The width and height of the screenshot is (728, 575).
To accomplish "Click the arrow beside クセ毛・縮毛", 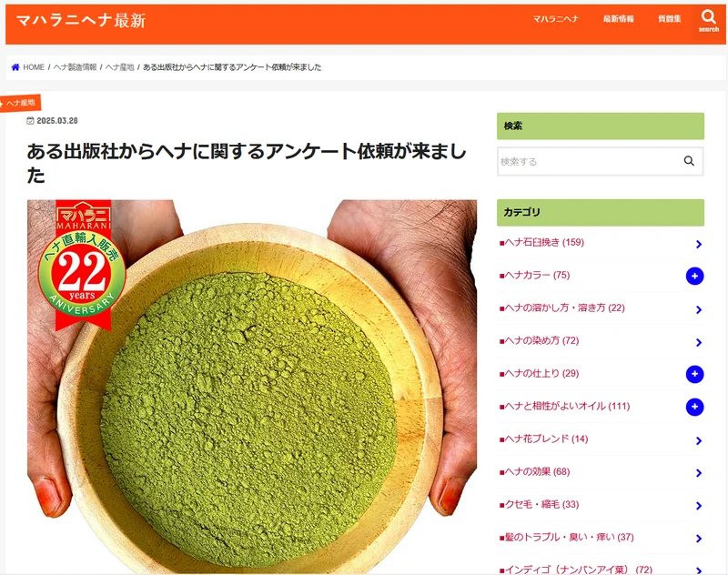I will [x=699, y=506].
